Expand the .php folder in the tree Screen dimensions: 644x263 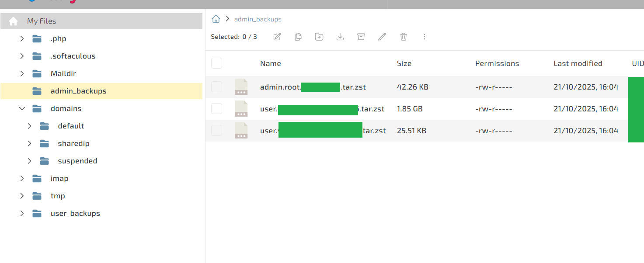tap(22, 39)
